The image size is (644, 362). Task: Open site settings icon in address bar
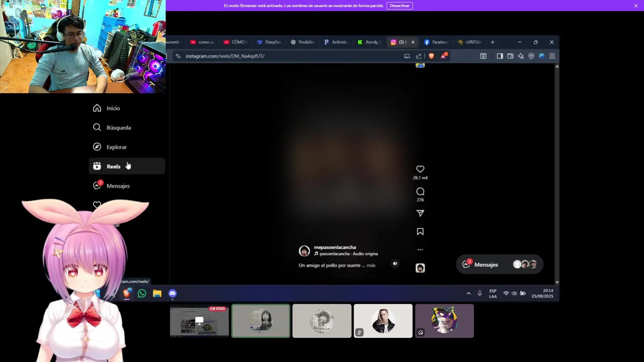coord(178,56)
